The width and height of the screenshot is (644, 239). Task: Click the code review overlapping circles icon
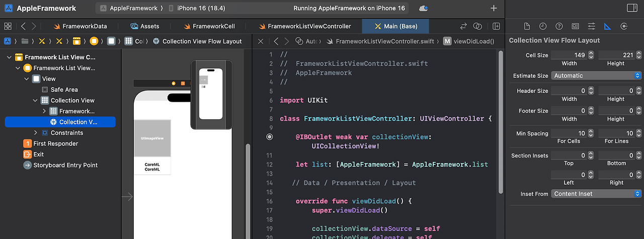pyautogui.click(x=478, y=26)
